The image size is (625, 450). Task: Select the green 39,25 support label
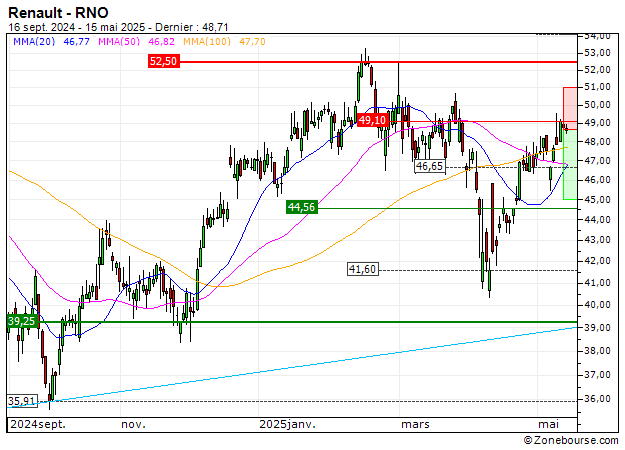tap(21, 321)
